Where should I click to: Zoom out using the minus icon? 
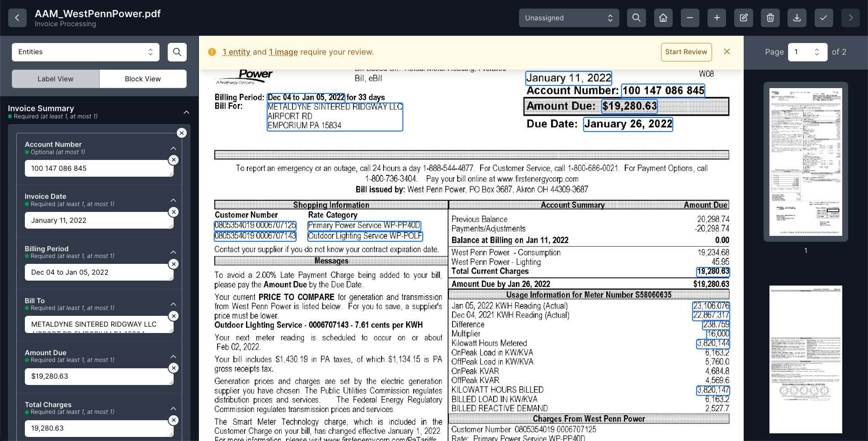point(689,18)
